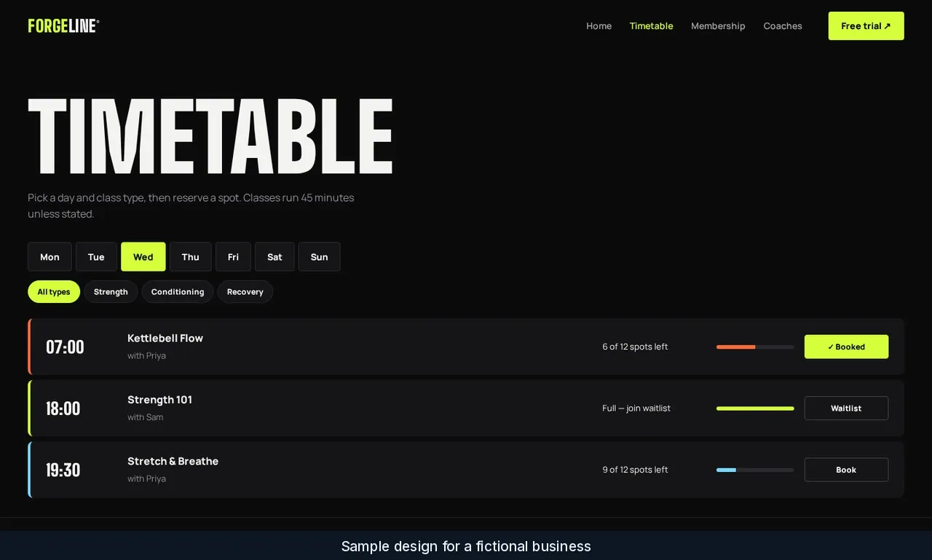Select the Mon day tab
Screen dimensions: 932x560
tap(50, 256)
